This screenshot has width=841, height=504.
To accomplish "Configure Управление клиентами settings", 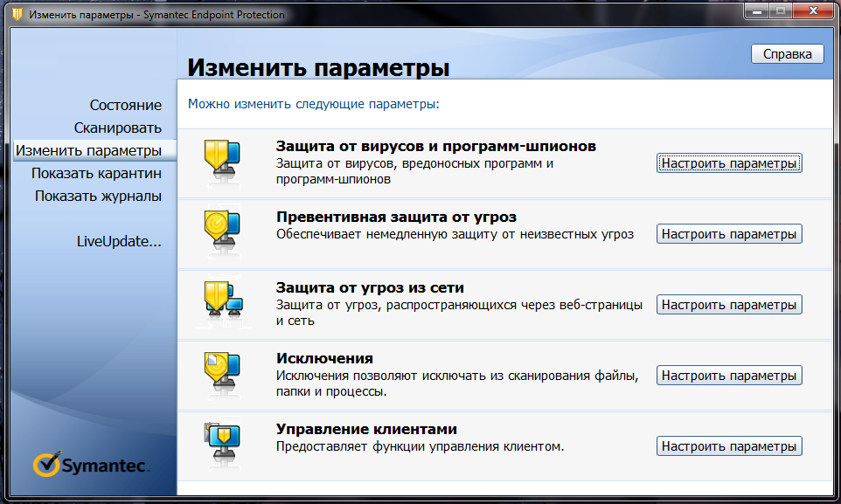I will [728, 446].
